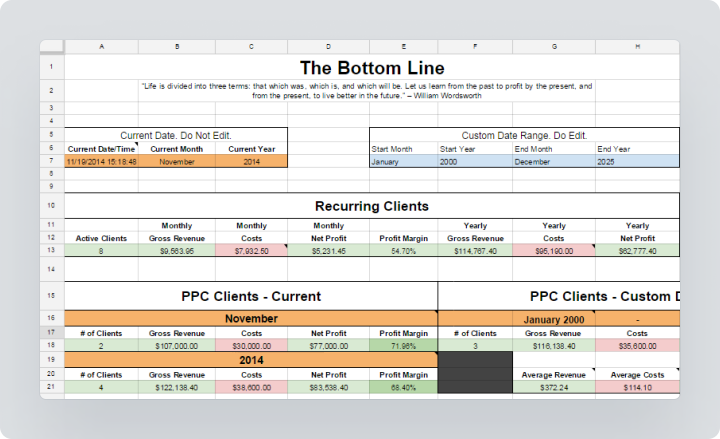The width and height of the screenshot is (720, 439).
Task: Select column A header
Action: [x=101, y=46]
